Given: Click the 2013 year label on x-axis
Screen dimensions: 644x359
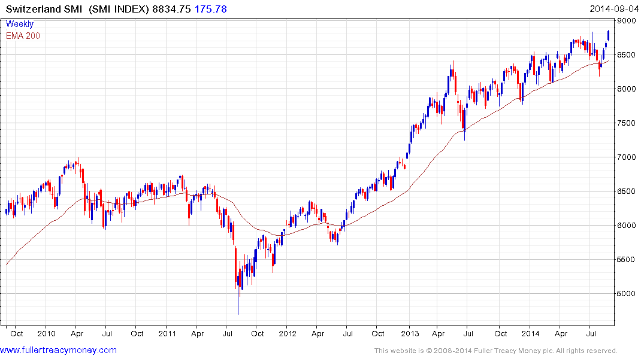Looking at the screenshot, I should tap(410, 333).
